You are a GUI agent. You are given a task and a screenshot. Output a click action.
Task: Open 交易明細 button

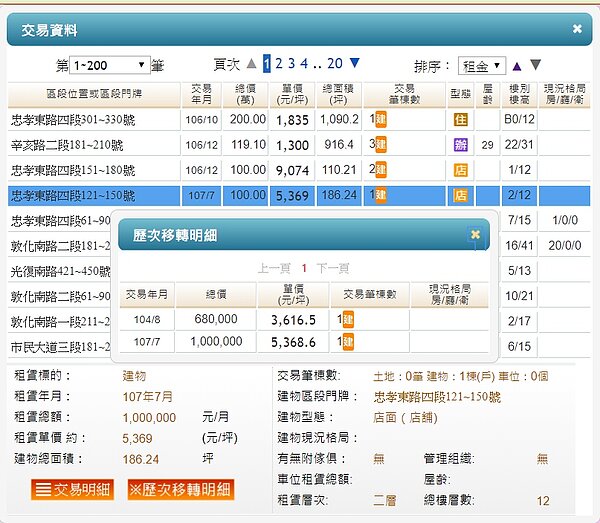pos(72,489)
